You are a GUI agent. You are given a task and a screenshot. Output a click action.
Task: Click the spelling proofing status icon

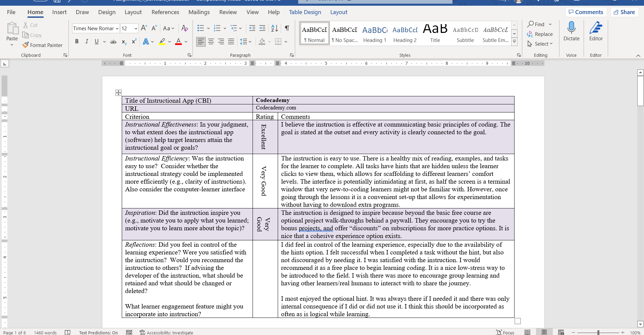tap(67, 332)
